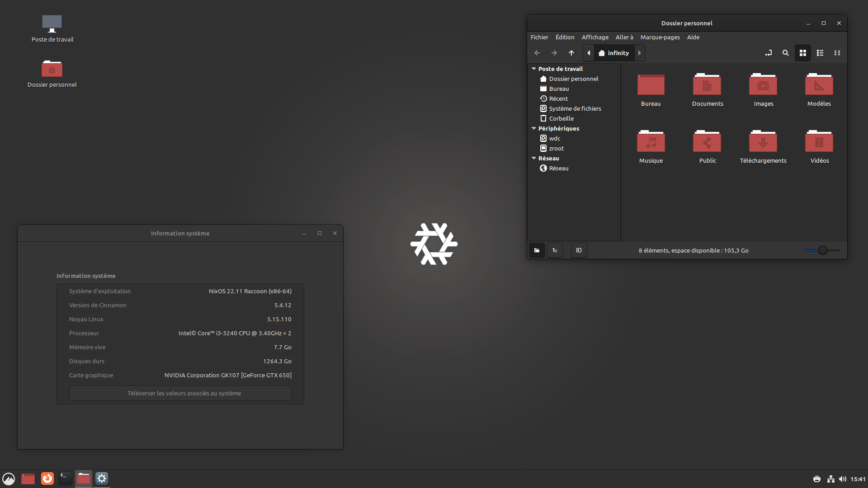This screenshot has width=868, height=488.
Task: Collapse the Poste de travail section
Action: coord(533,69)
